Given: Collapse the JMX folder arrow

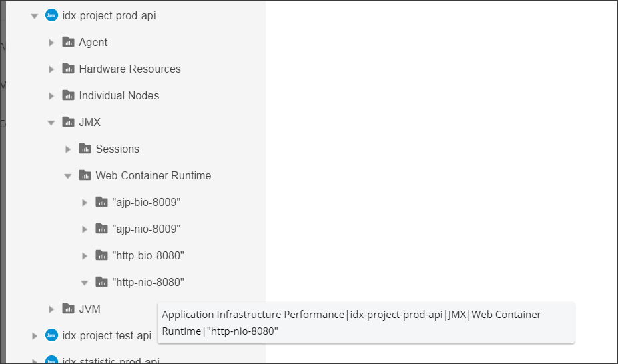Looking at the screenshot, I should [x=51, y=123].
